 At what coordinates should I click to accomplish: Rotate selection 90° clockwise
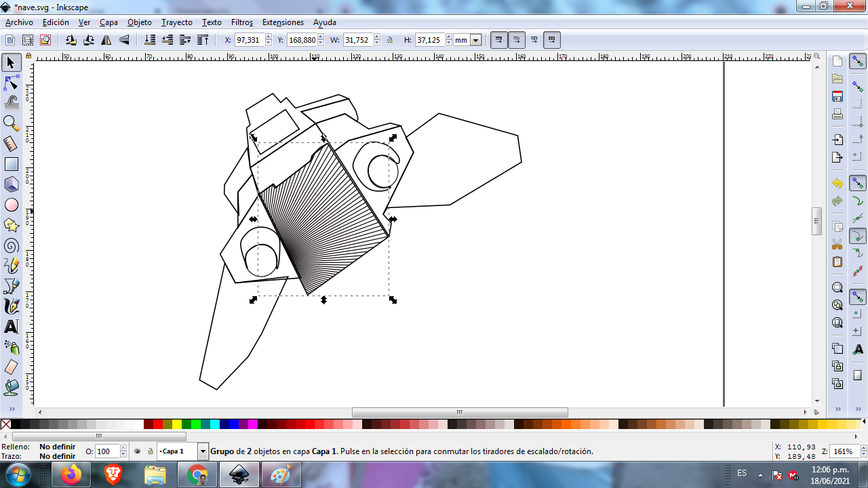[88, 40]
